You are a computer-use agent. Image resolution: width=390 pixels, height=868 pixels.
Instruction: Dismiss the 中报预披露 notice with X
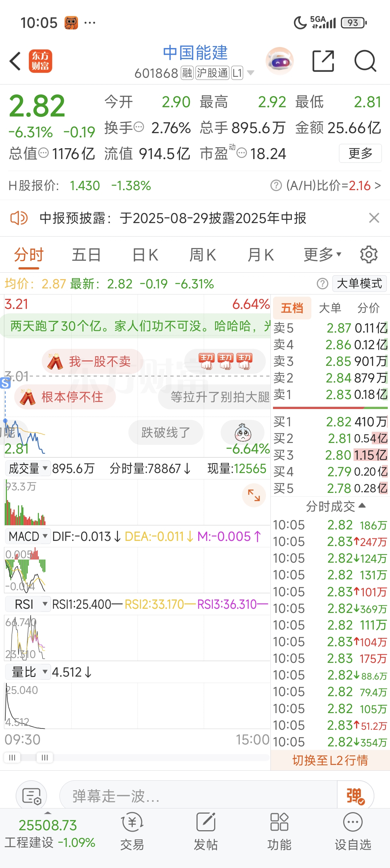tap(374, 218)
